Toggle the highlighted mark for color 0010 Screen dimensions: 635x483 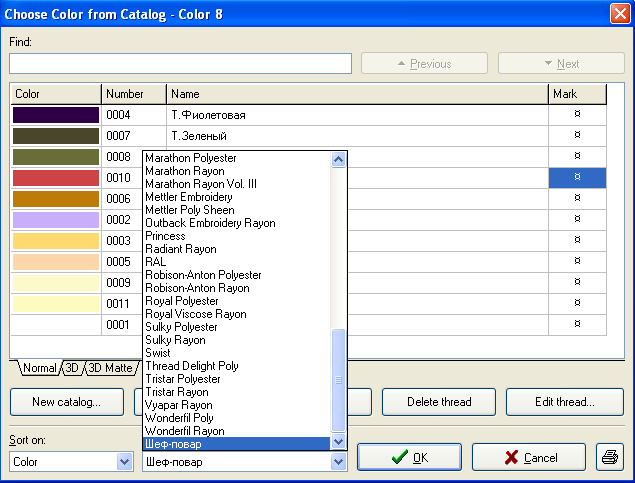click(577, 177)
